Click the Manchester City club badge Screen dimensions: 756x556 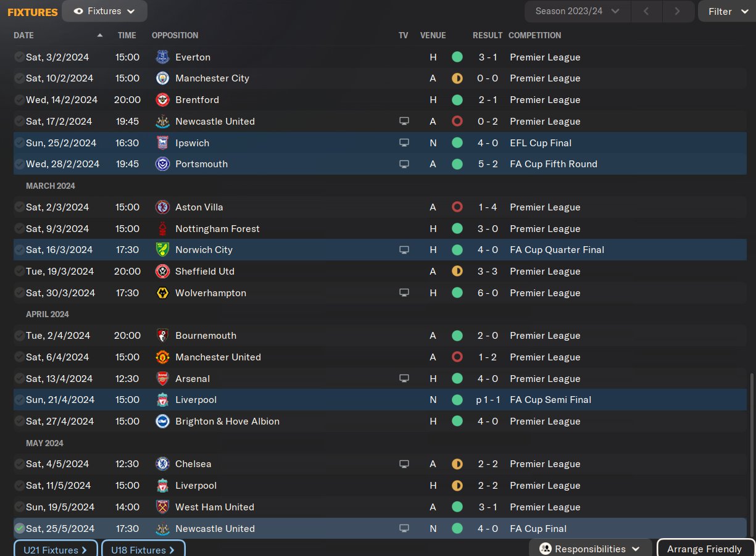162,78
